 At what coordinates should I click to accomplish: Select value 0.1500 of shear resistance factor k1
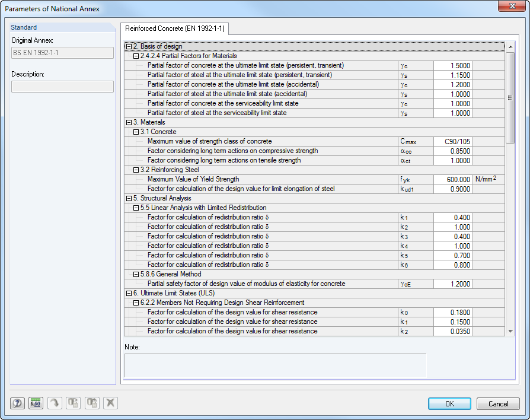click(453, 322)
